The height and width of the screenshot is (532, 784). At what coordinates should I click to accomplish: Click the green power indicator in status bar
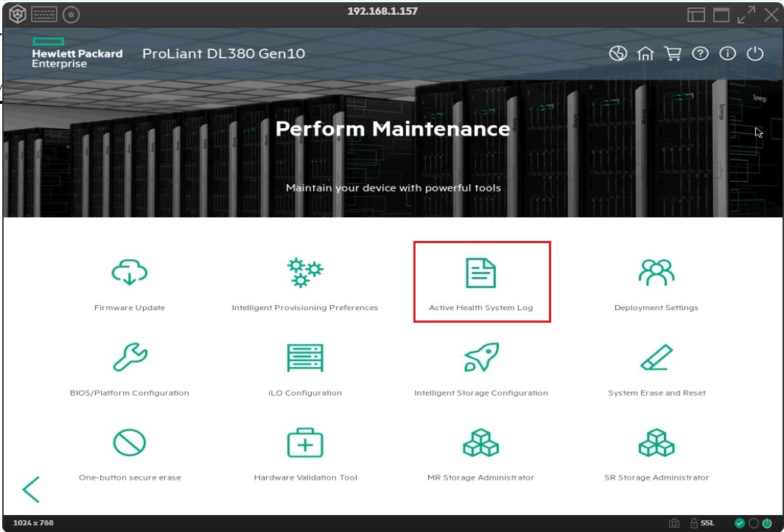pyautogui.click(x=767, y=523)
